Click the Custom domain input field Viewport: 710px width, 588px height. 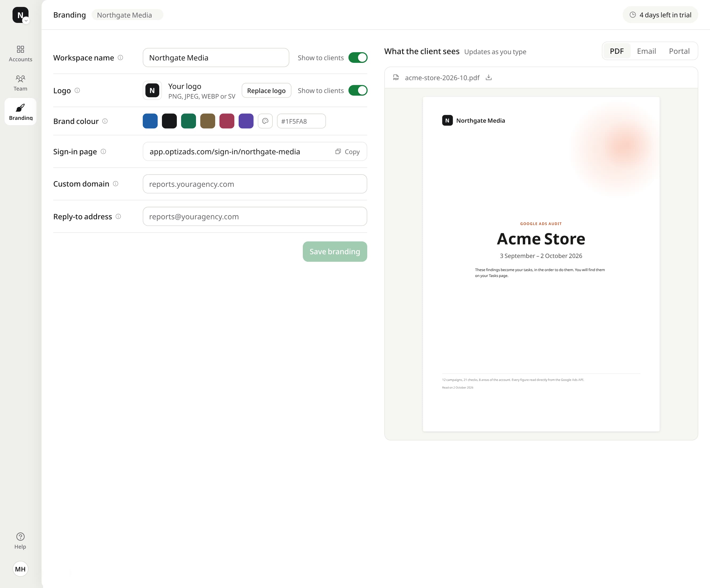[255, 184]
